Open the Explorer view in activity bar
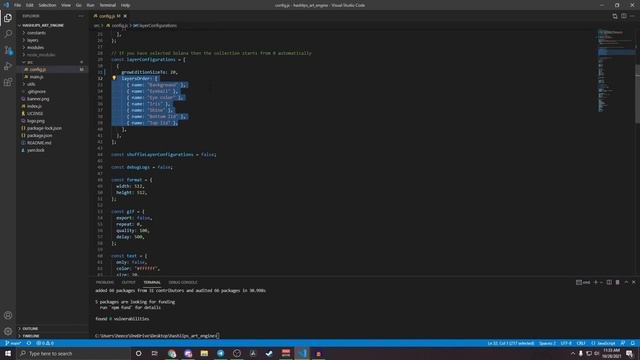Screen dimensions: 640x360 click(x=8, y=18)
